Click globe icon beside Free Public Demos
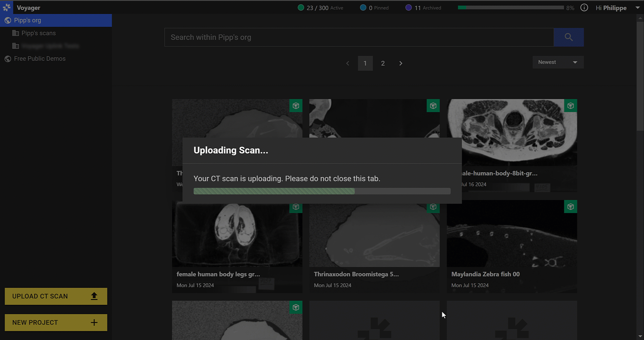 tap(8, 59)
